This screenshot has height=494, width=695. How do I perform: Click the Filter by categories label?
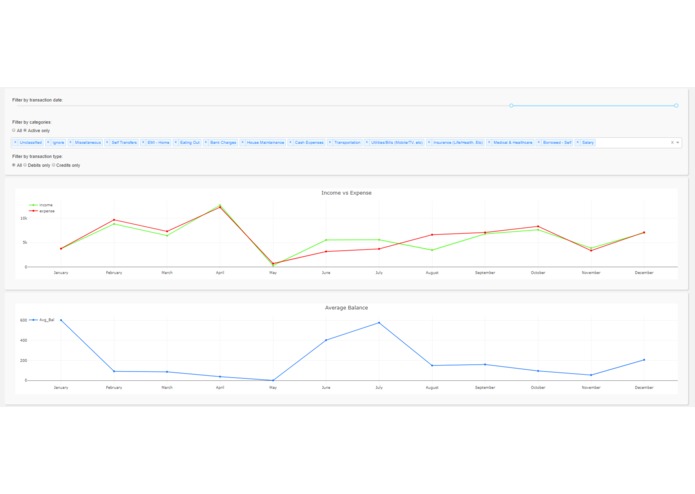[32, 122]
